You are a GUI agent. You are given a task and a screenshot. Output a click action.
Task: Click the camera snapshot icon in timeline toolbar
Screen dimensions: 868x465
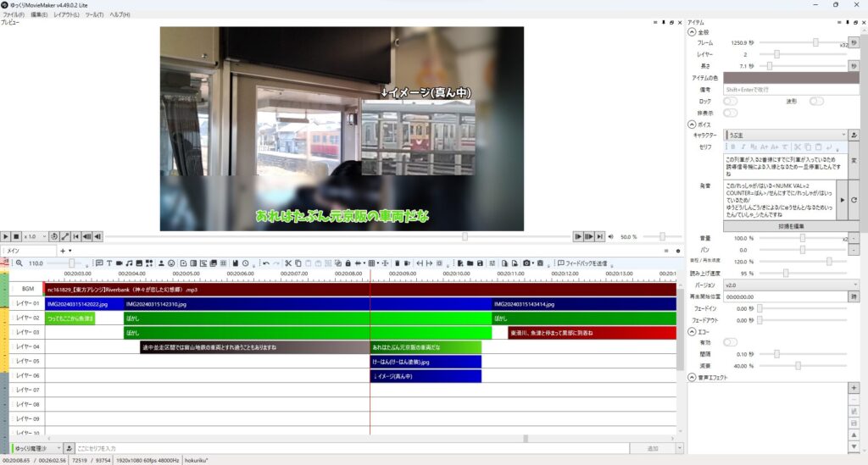click(x=526, y=263)
